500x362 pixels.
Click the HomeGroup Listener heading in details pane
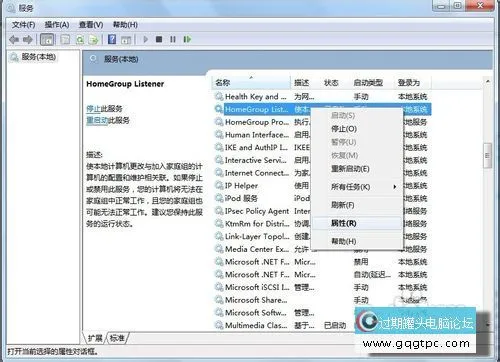[x=125, y=84]
